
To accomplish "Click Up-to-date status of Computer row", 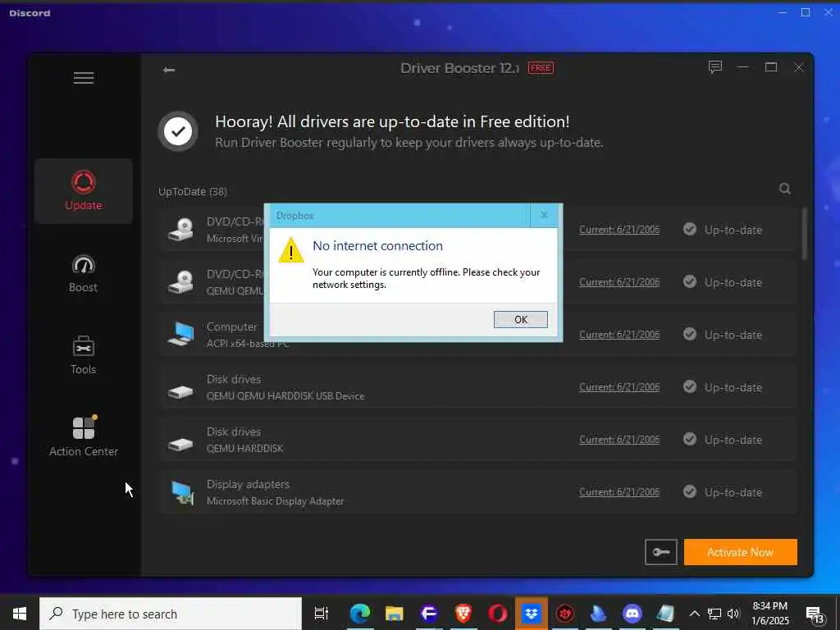I will [733, 335].
